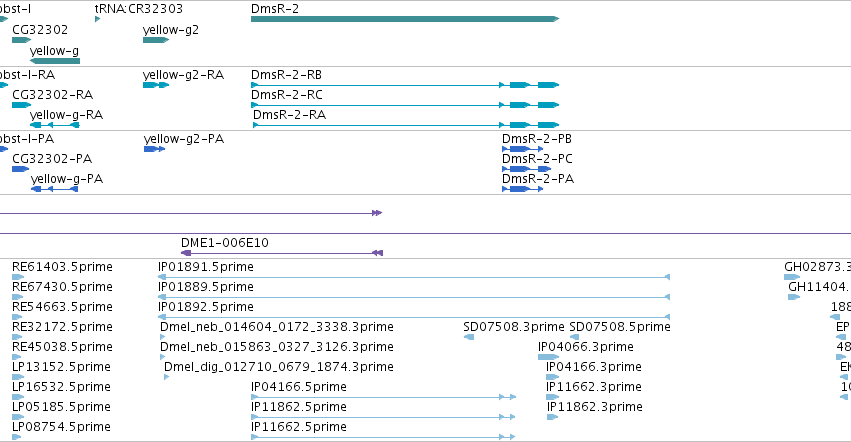
Task: Select the tRNA:CR32303 arrow glyph
Action: [x=98, y=19]
